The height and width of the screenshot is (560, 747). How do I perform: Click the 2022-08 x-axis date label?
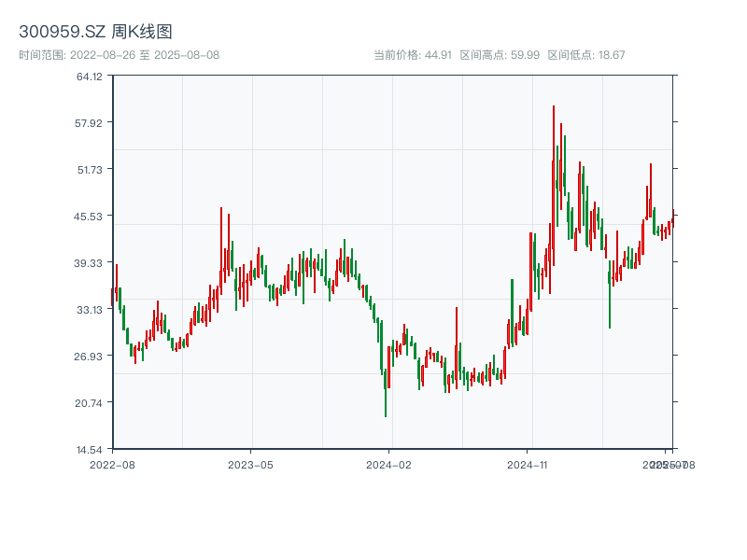click(x=112, y=464)
